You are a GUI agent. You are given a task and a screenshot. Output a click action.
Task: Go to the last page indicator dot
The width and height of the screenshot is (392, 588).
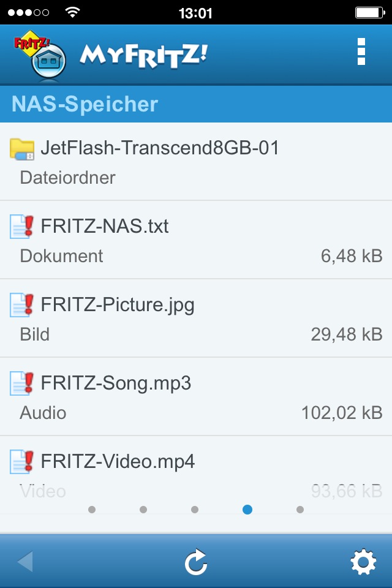pyautogui.click(x=300, y=509)
